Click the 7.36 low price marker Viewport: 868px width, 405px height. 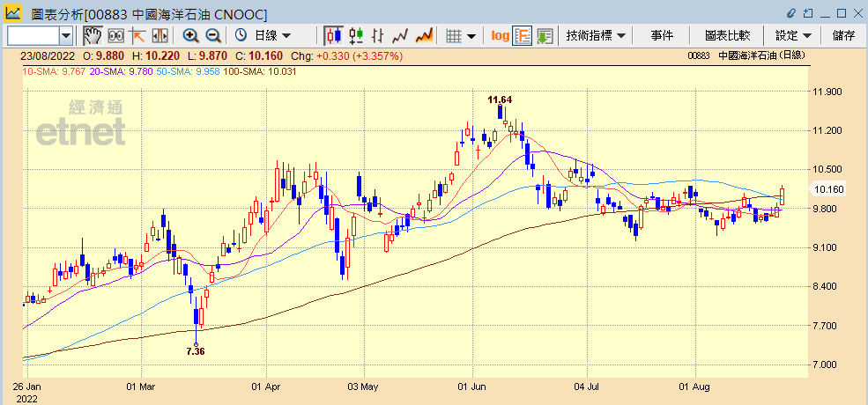[196, 350]
